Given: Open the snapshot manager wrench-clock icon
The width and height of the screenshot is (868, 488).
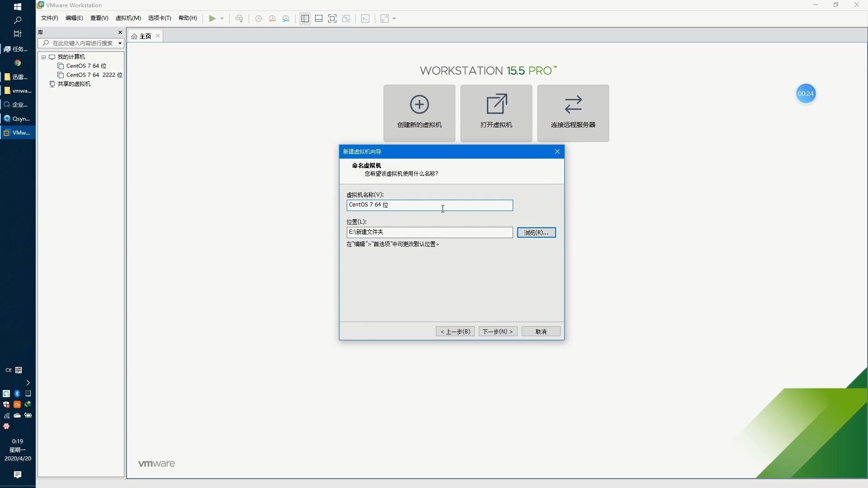Looking at the screenshot, I should tap(286, 19).
